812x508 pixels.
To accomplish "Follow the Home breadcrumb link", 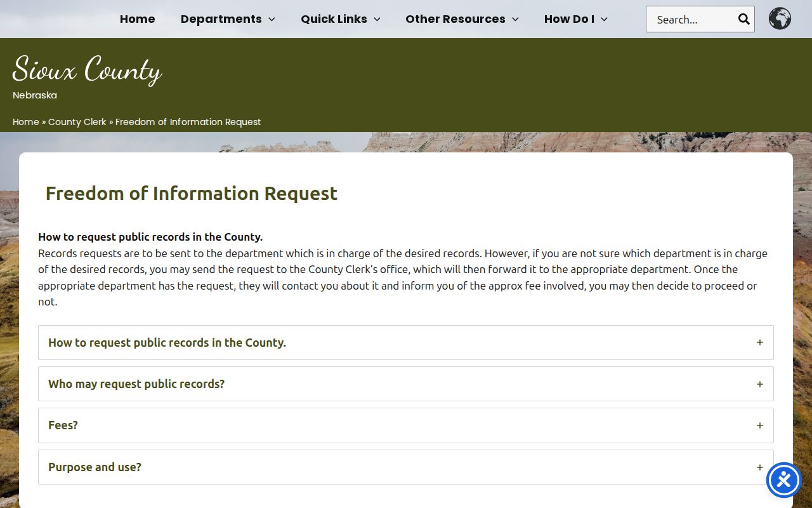I will click(26, 122).
